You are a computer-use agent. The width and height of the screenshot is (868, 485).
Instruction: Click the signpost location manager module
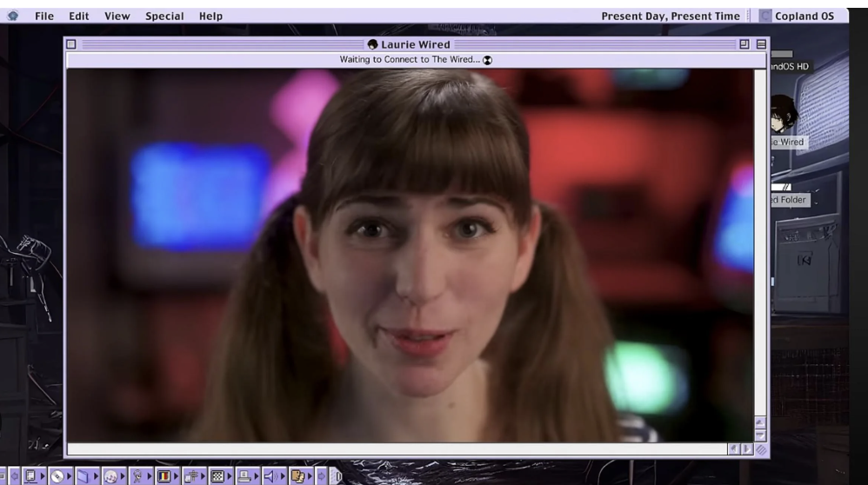point(191,475)
